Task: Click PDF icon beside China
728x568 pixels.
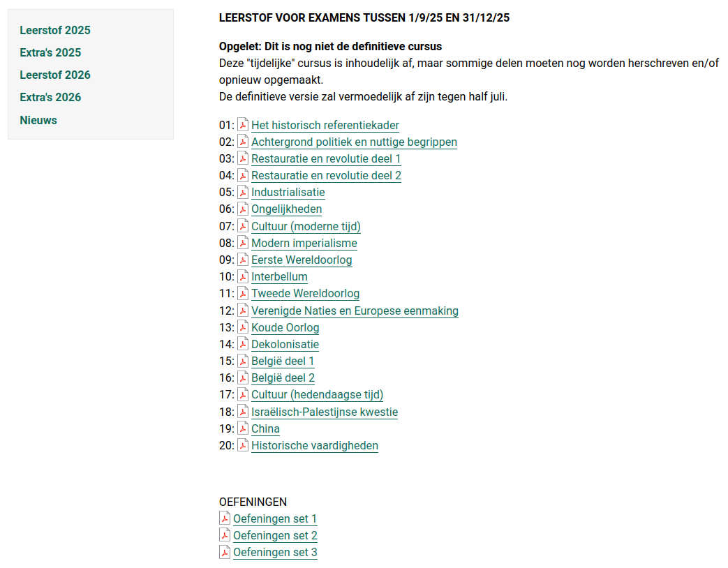Action: (243, 427)
